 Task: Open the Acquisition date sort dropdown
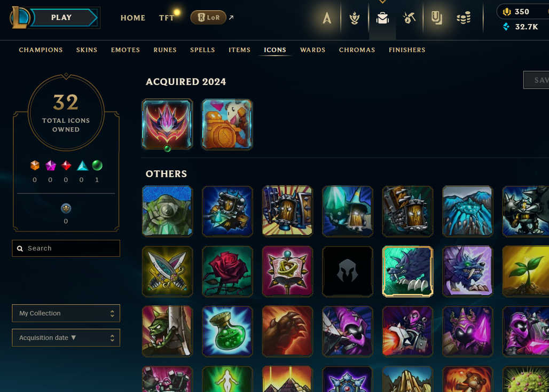point(66,338)
